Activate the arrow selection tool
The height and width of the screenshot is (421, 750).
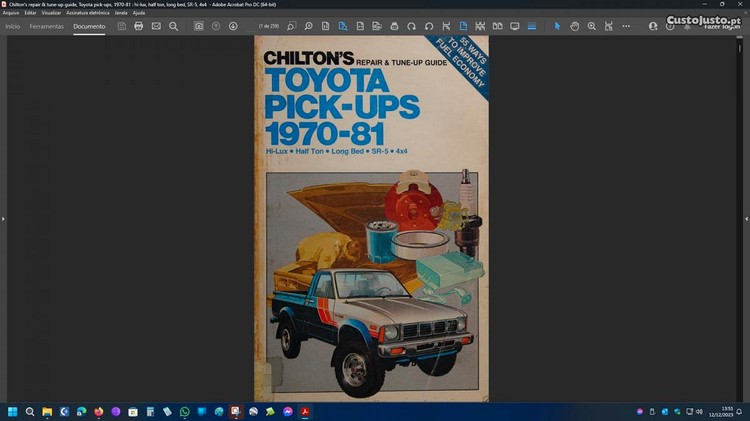click(x=558, y=26)
